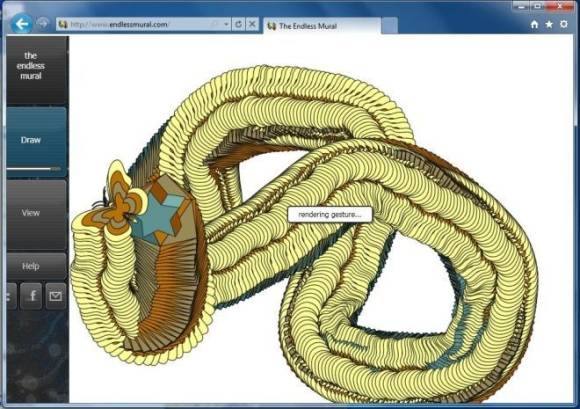The image size is (580, 409).
Task: Click the browser back arrow button
Action: [x=21, y=24]
